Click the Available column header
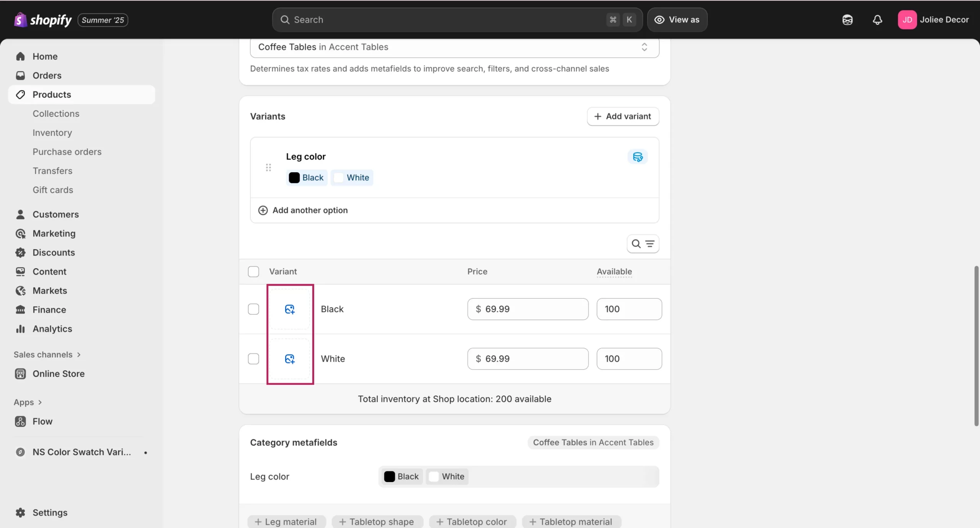Image resolution: width=980 pixels, height=528 pixels. pos(614,271)
